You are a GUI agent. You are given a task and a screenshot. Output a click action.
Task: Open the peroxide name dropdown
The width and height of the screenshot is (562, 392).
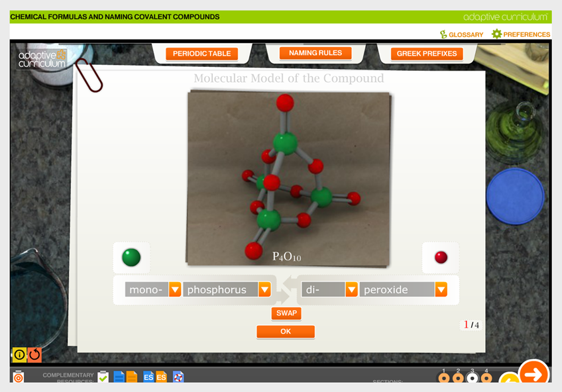click(441, 289)
